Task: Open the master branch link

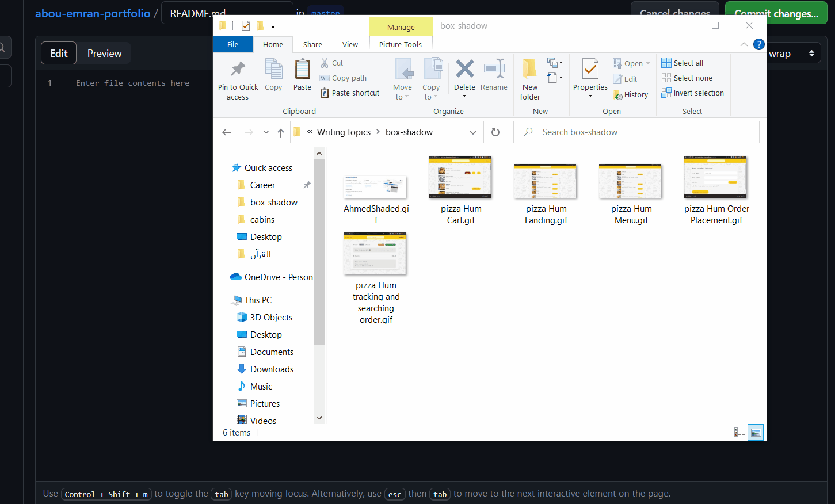Action: (326, 13)
